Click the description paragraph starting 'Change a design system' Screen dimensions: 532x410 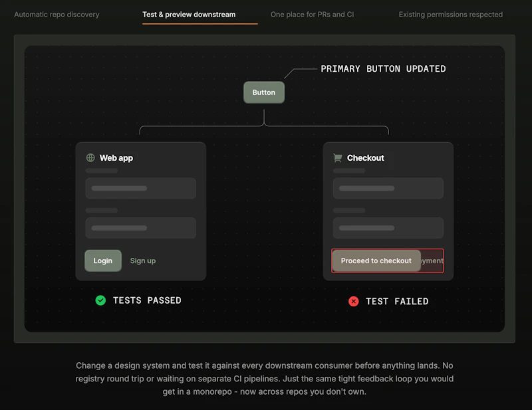tap(264, 379)
